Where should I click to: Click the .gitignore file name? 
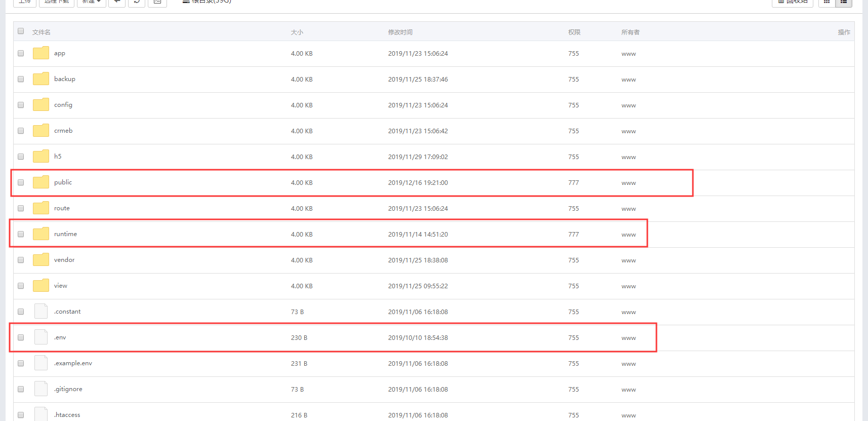pos(68,389)
